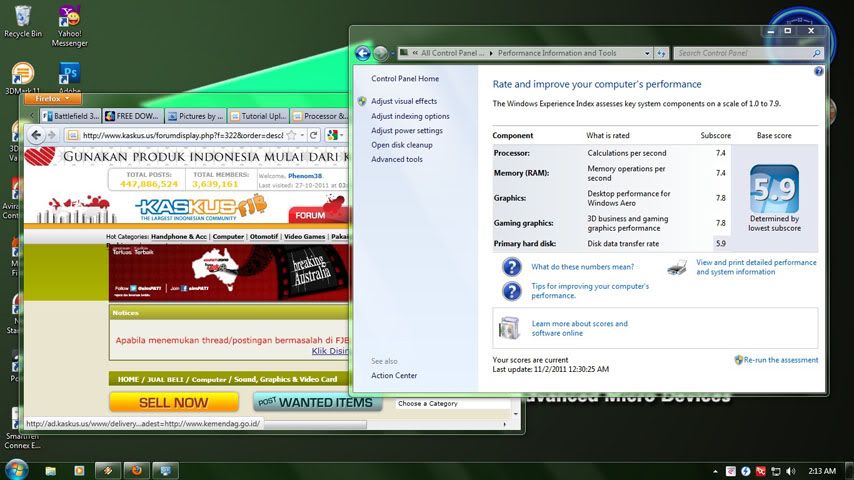This screenshot has width=854, height=480.
Task: Open the Recycle Bin desktop icon
Action: click(x=22, y=22)
